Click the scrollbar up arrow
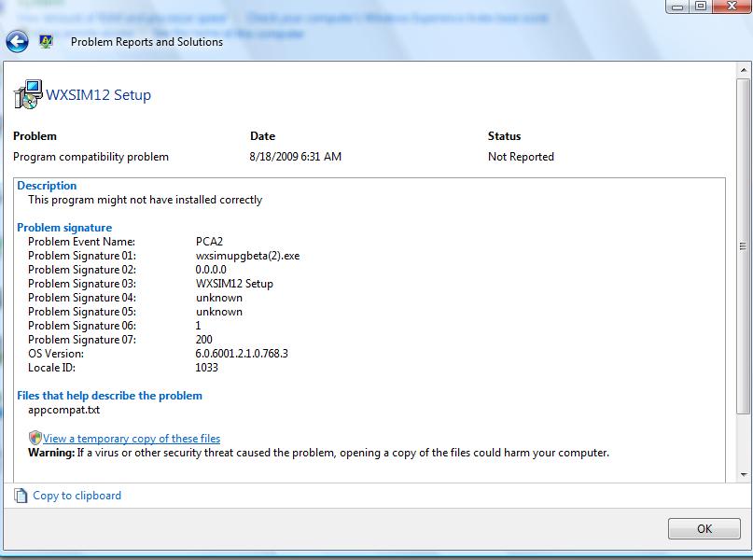This screenshot has height=560, width=753. (x=744, y=70)
